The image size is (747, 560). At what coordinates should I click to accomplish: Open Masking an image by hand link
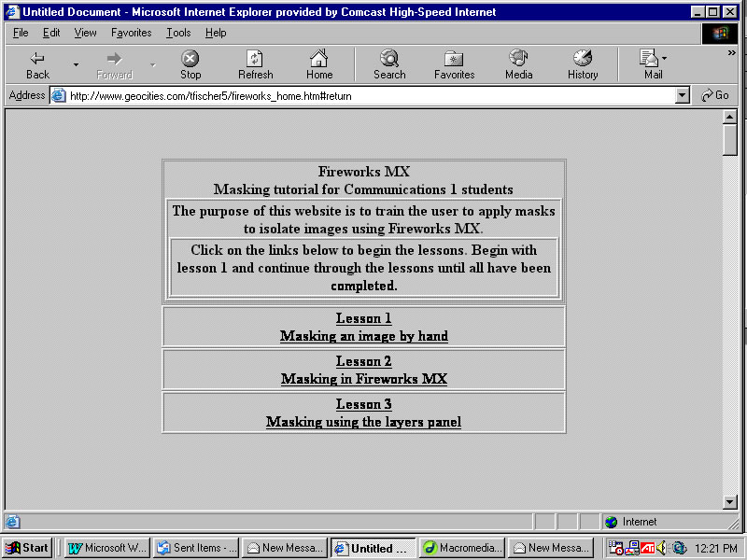[x=363, y=336]
